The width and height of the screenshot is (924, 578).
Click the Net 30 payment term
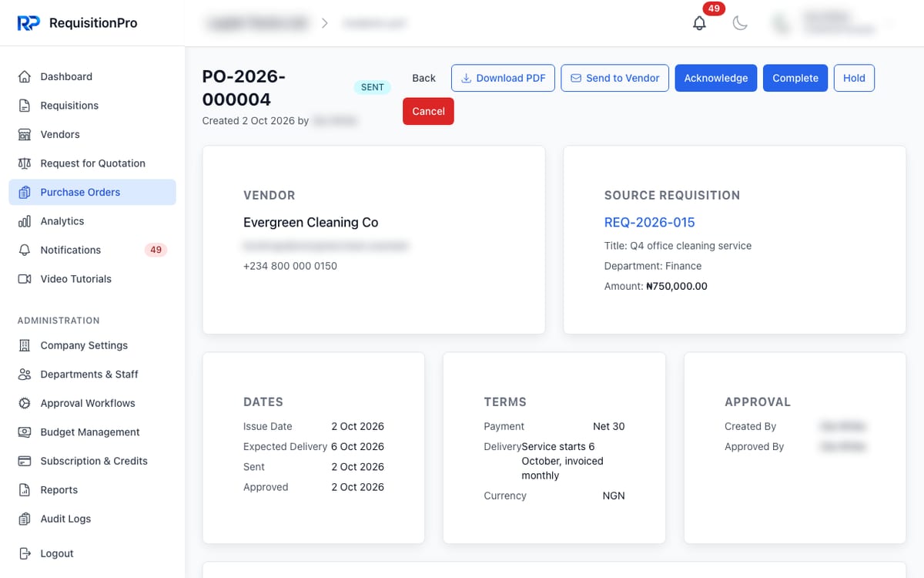tap(609, 426)
